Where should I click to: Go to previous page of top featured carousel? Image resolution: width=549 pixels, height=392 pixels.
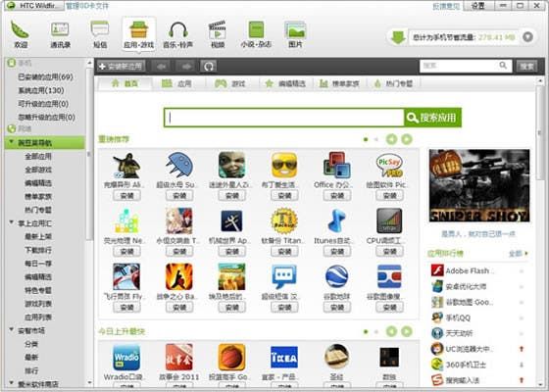pos(391,139)
